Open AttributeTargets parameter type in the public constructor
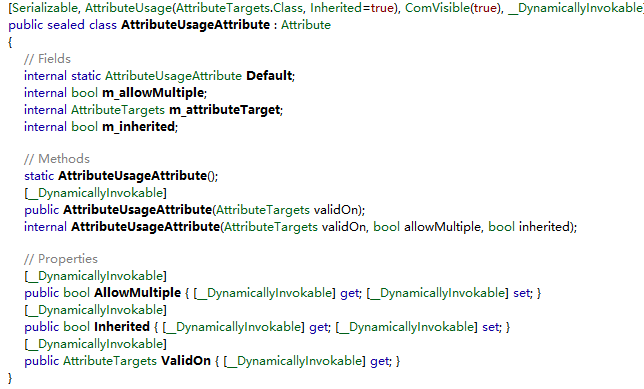This screenshot has width=644, height=389. (263, 210)
